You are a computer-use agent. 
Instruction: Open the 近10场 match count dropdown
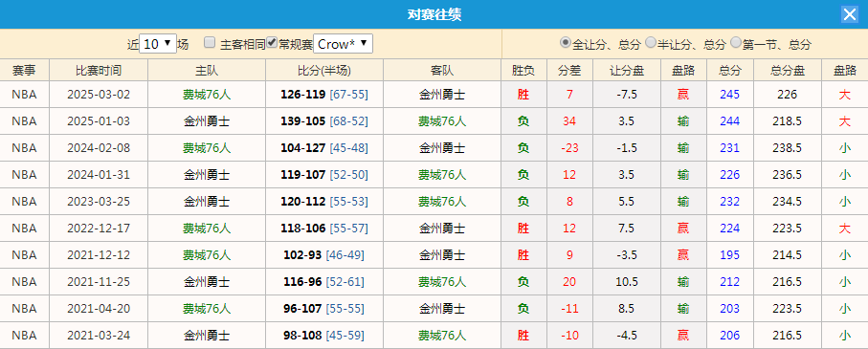click(x=158, y=44)
